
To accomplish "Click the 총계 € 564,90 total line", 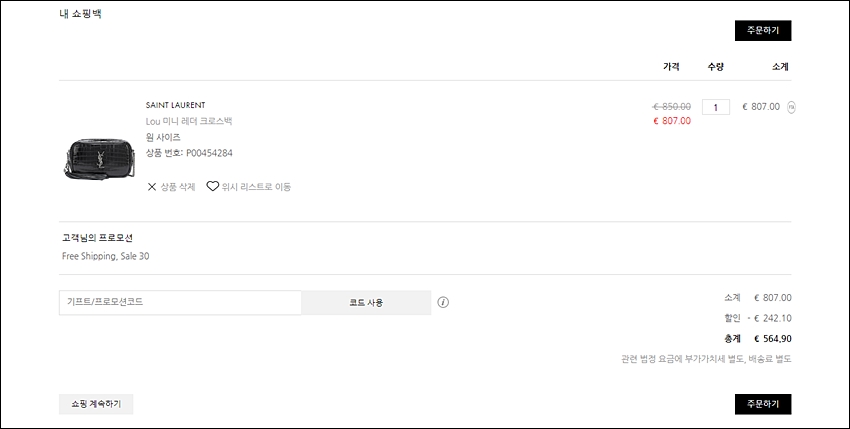I will [x=758, y=339].
